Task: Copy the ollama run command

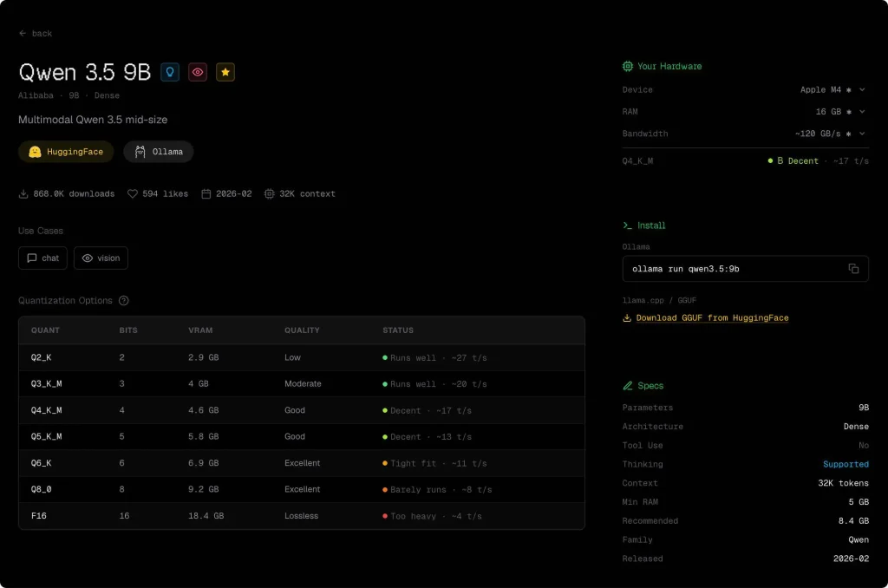Action: [853, 269]
